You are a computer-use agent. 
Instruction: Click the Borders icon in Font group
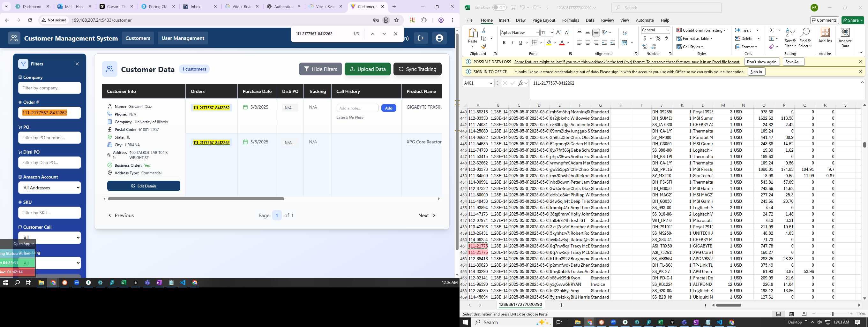pos(535,43)
